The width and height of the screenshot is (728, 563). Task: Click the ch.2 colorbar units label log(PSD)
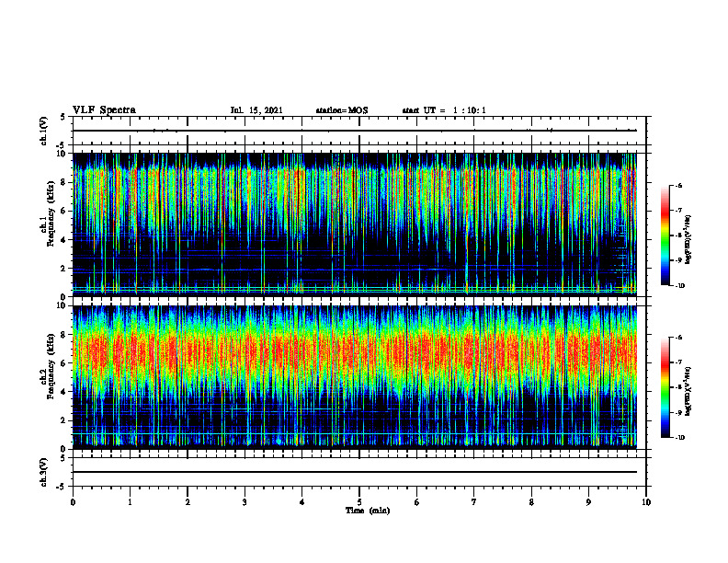[x=688, y=391]
